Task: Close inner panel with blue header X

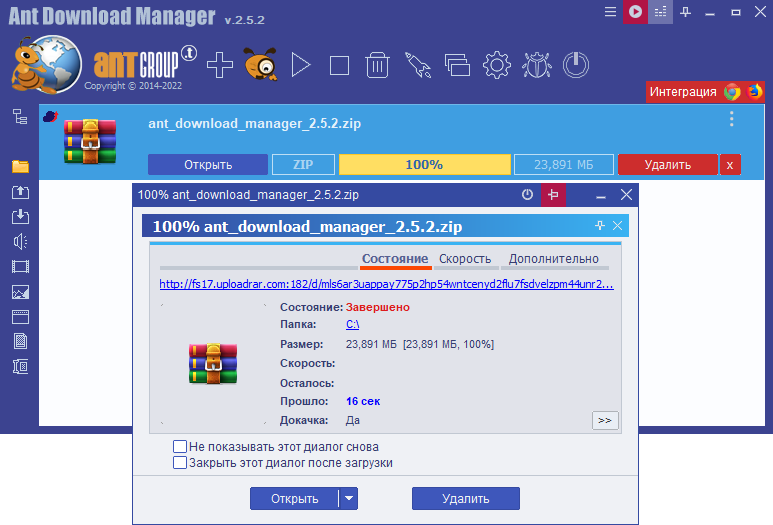Action: point(617,226)
